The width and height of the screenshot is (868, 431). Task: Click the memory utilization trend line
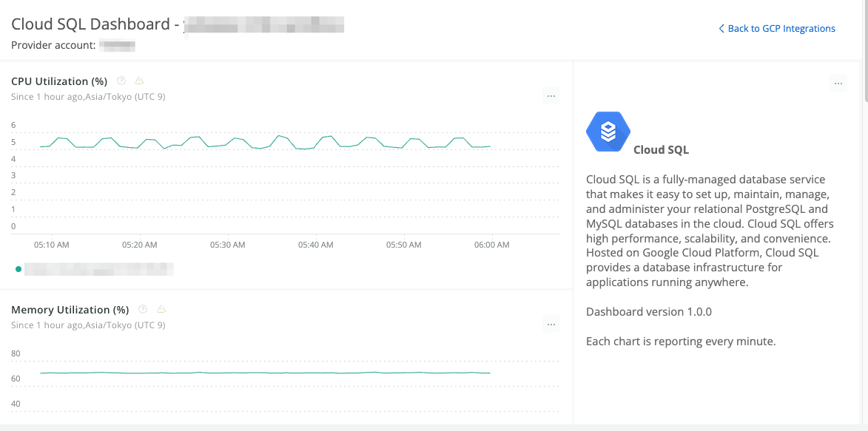tap(259, 373)
